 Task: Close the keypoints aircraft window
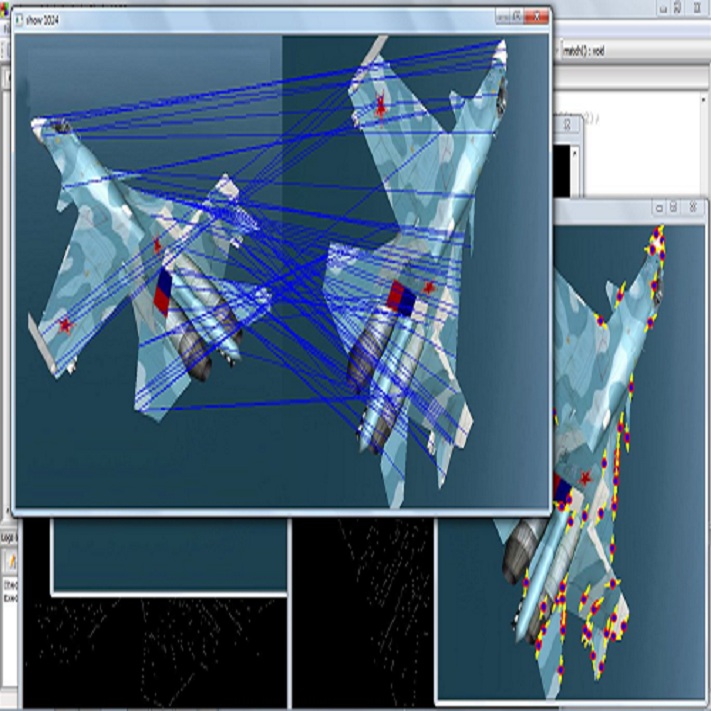pyautogui.click(x=693, y=208)
